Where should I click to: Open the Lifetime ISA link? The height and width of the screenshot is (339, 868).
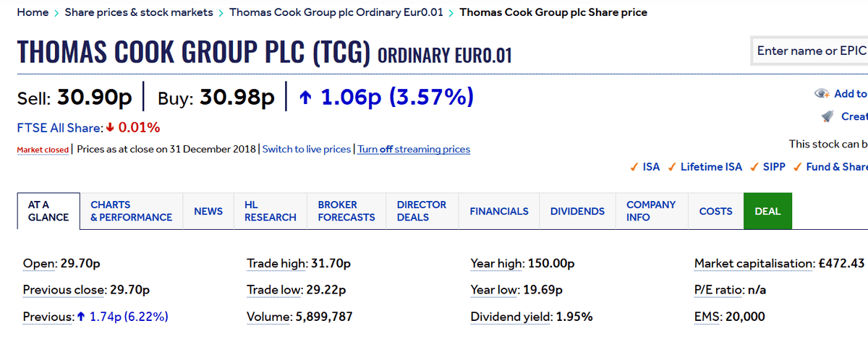coord(711,167)
